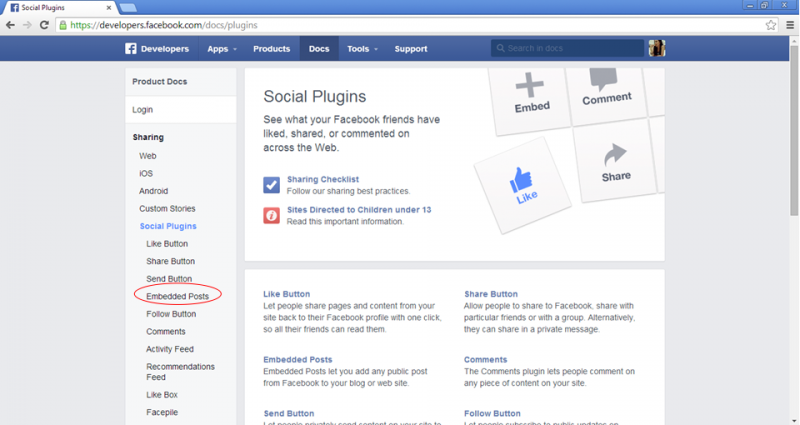800x425 pixels.
Task: Expand the Tools dropdown menu
Action: (362, 49)
